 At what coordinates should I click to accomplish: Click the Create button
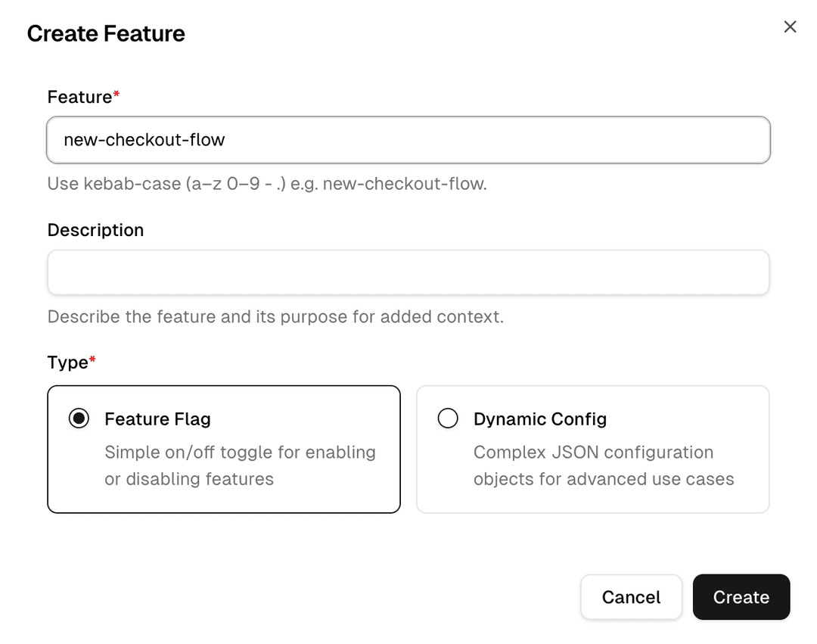point(741,597)
